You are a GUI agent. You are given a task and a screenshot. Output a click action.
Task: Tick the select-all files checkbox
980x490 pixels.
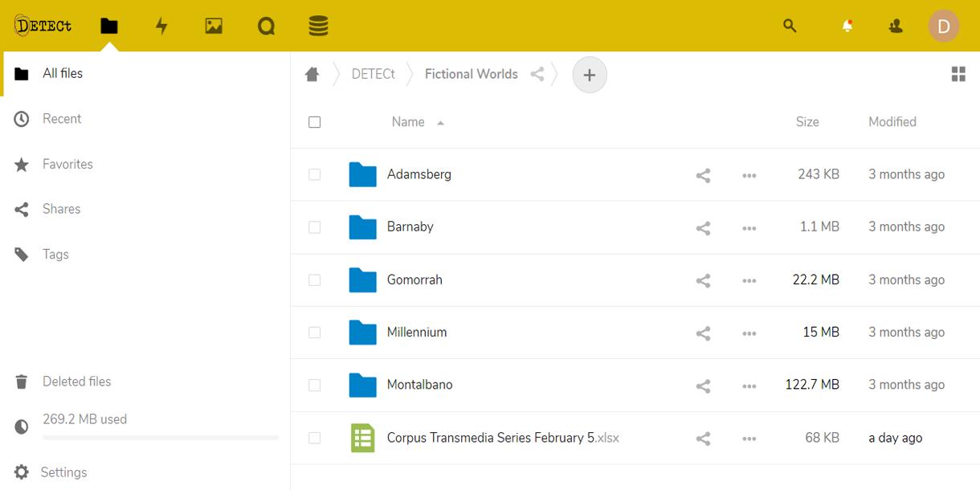315,122
